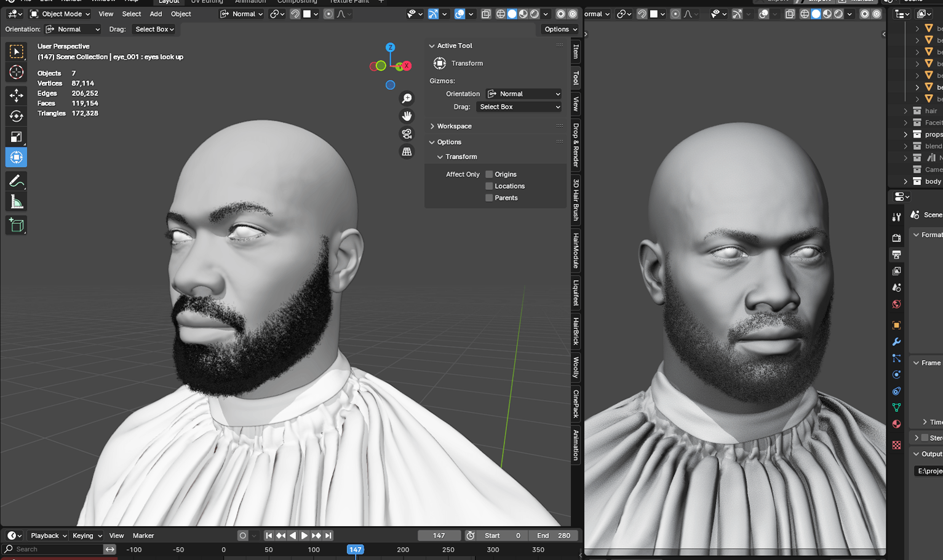Click the Z axis on navigation gizmo
This screenshot has width=943, height=560.
coord(390,47)
